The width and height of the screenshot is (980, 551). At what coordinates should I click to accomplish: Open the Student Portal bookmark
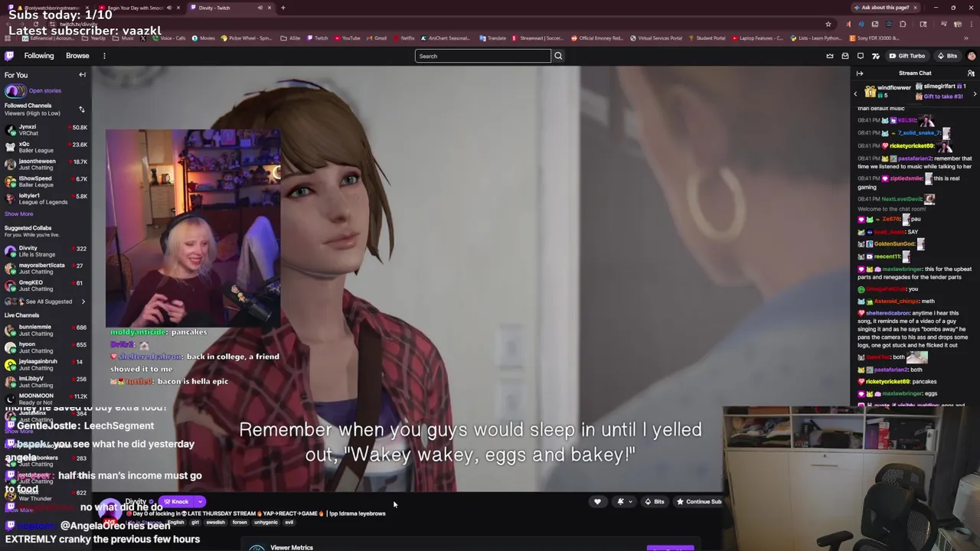coord(707,38)
